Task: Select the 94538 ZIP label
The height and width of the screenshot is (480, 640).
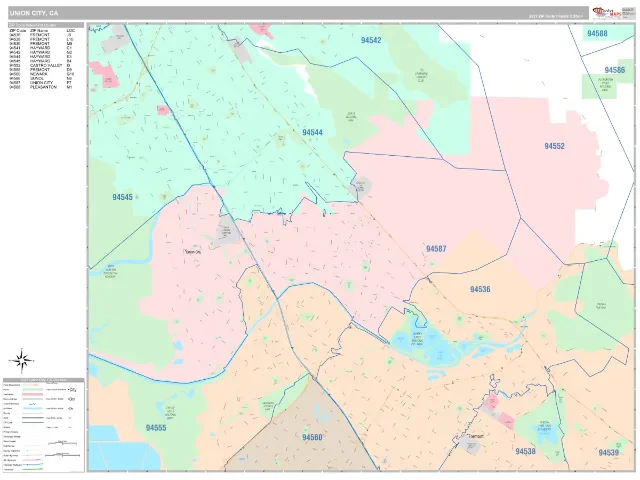Action: pyautogui.click(x=525, y=451)
